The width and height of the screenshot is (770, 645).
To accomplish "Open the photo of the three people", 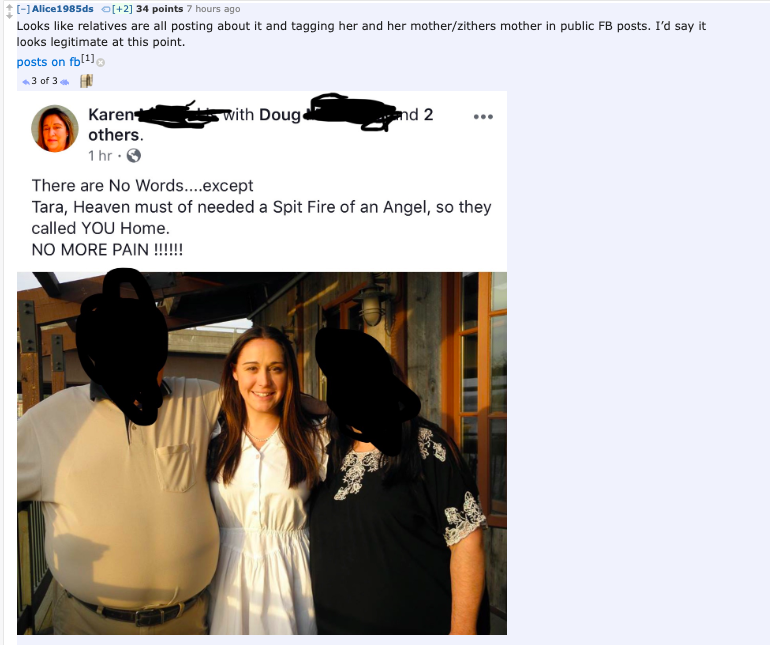I will point(262,453).
